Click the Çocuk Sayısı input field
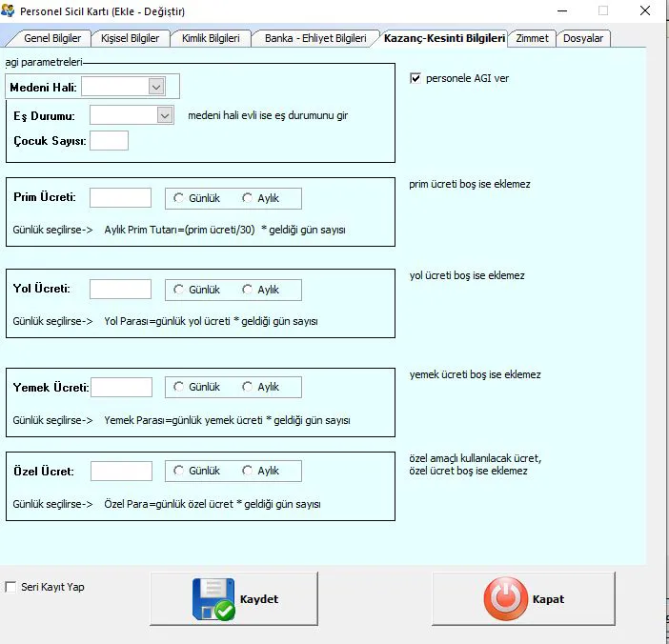Viewport: 669px width, 644px height. tap(109, 141)
